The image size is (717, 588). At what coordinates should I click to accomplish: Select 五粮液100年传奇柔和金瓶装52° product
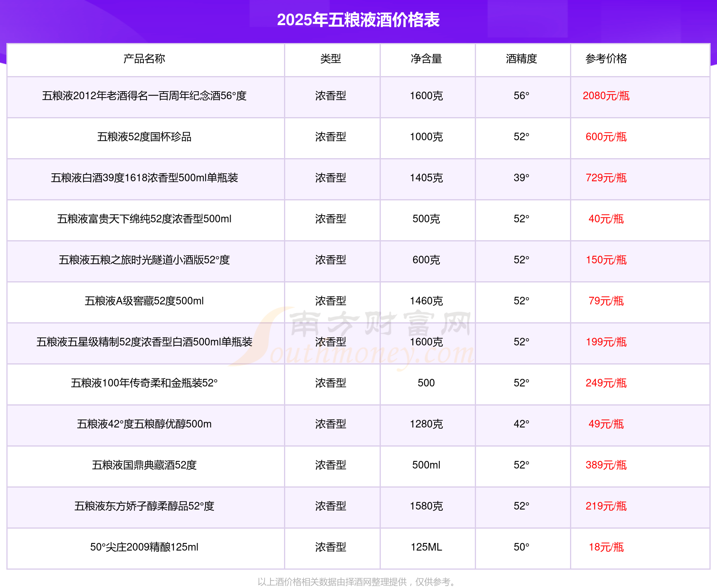(144, 383)
